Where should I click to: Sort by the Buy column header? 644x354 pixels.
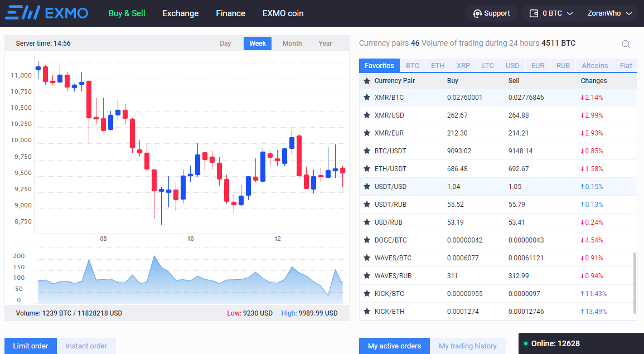[453, 81]
